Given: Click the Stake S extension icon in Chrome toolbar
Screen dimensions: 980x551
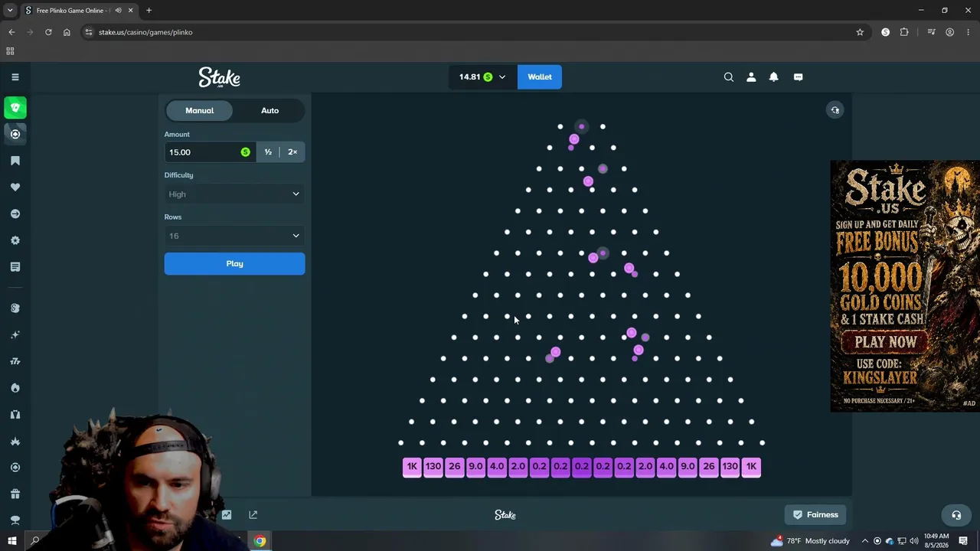Looking at the screenshot, I should [x=886, y=32].
